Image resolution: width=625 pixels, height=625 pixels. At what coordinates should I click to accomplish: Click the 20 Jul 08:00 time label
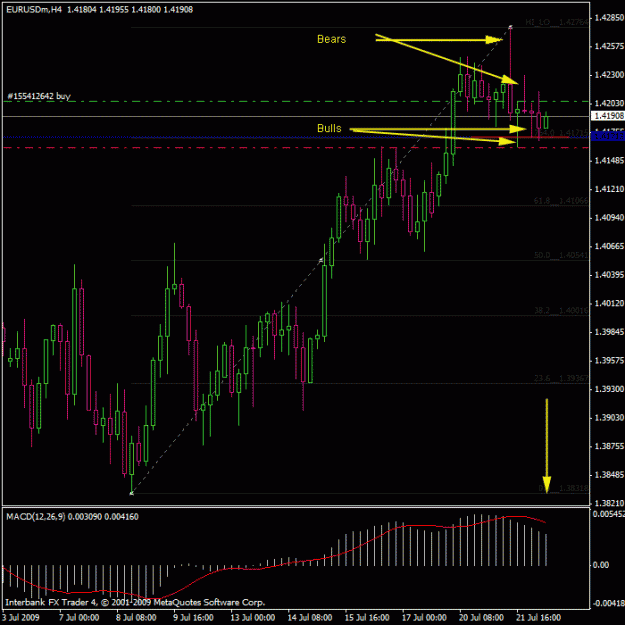tap(482, 618)
